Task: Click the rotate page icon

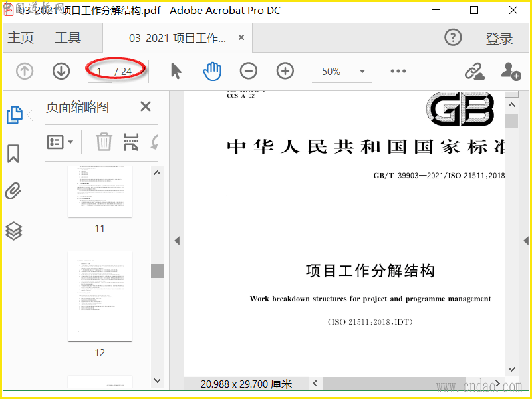Action: [155, 142]
